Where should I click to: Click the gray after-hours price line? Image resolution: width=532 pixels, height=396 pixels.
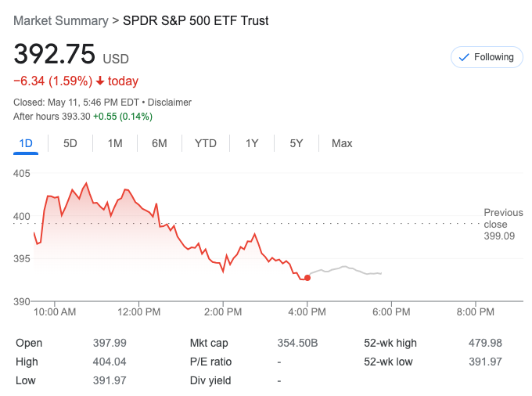[x=344, y=268]
